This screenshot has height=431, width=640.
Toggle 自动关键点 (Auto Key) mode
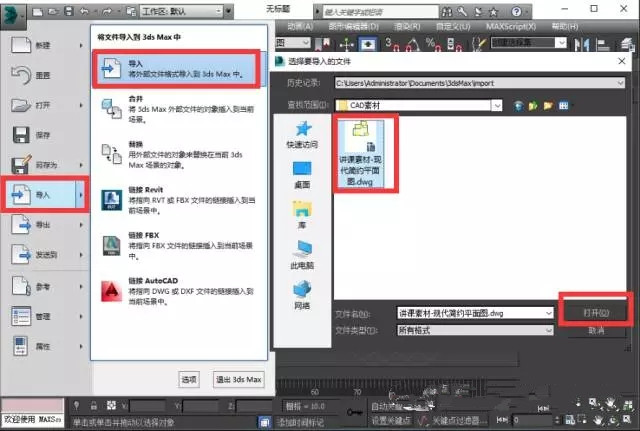[387, 407]
